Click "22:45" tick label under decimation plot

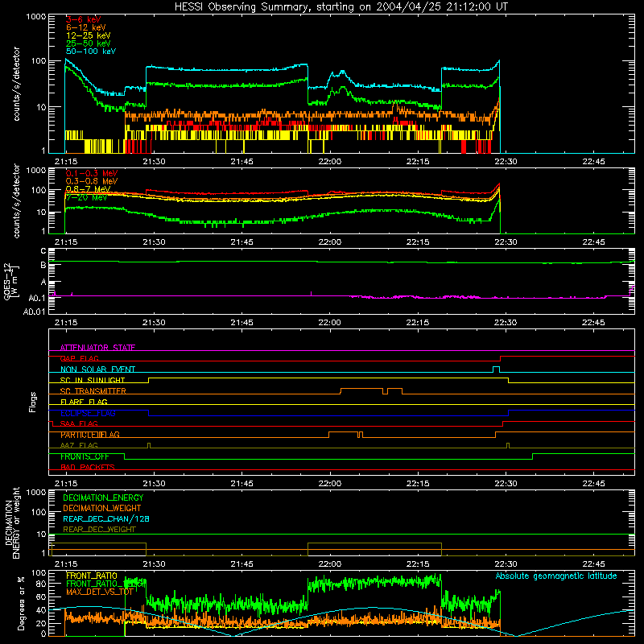click(x=593, y=564)
